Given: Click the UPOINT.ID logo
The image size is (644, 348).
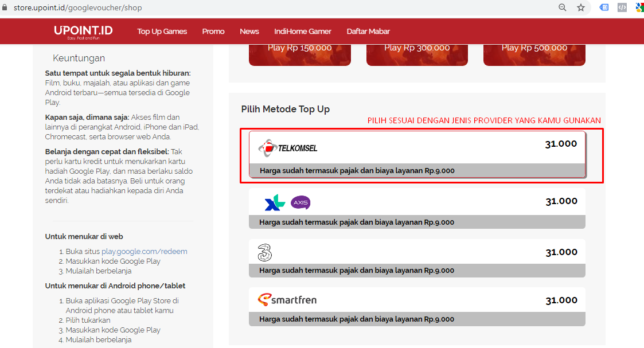Looking at the screenshot, I should [83, 32].
